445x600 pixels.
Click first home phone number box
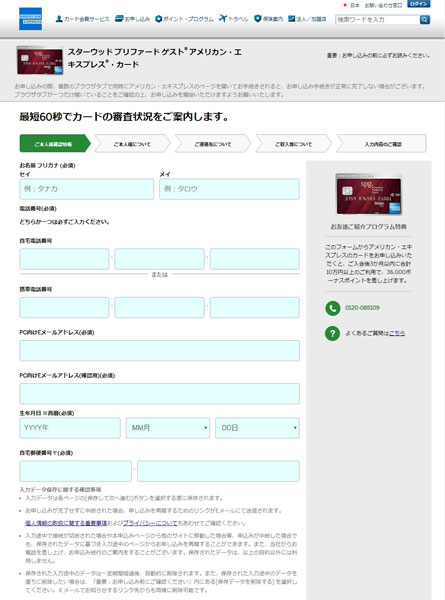coord(64,259)
